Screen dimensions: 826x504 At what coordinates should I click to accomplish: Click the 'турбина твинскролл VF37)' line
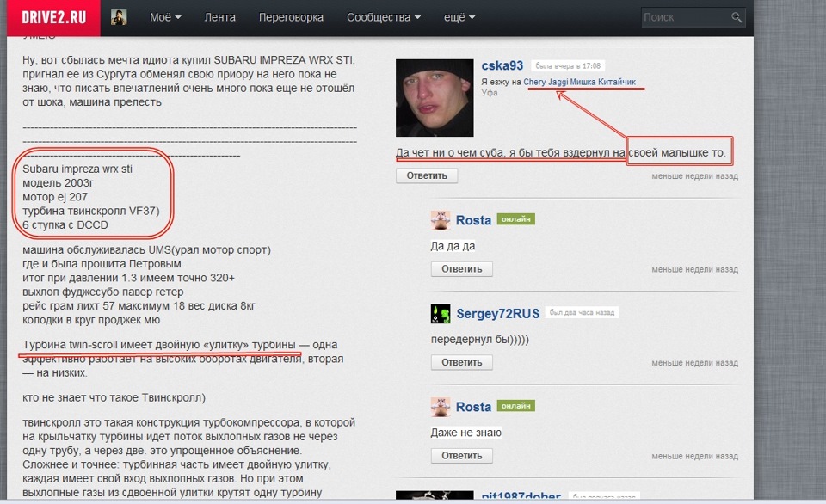click(90, 212)
